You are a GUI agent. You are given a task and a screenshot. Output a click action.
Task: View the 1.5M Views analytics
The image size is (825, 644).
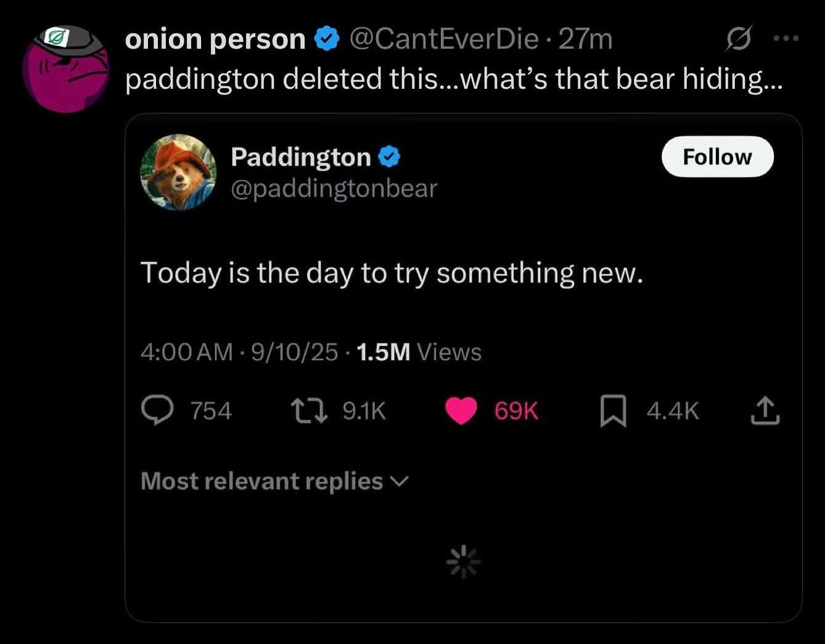pos(419,352)
